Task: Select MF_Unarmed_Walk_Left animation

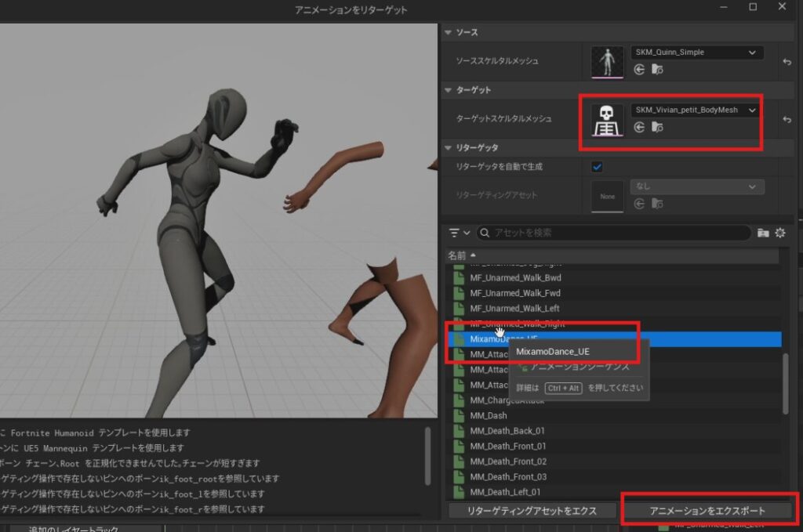Action: (615, 309)
